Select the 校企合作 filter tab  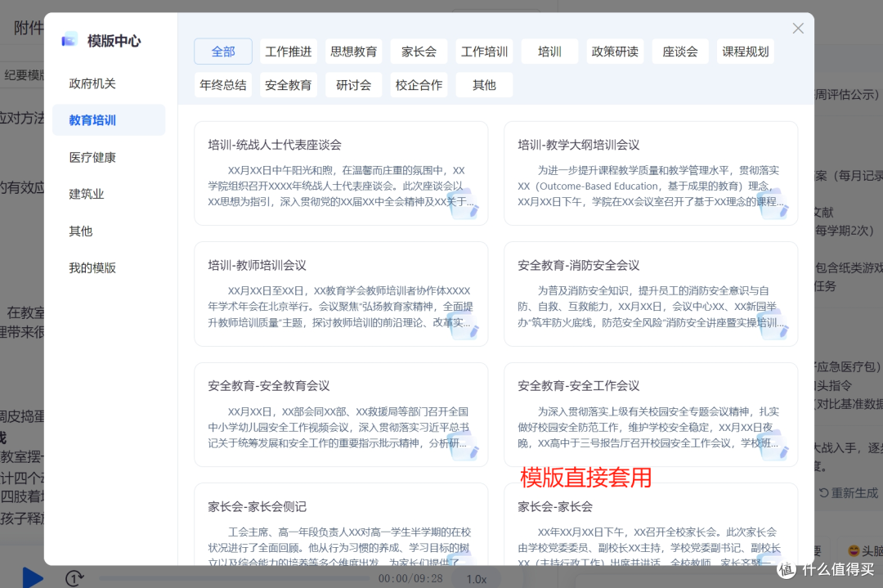[x=419, y=85]
